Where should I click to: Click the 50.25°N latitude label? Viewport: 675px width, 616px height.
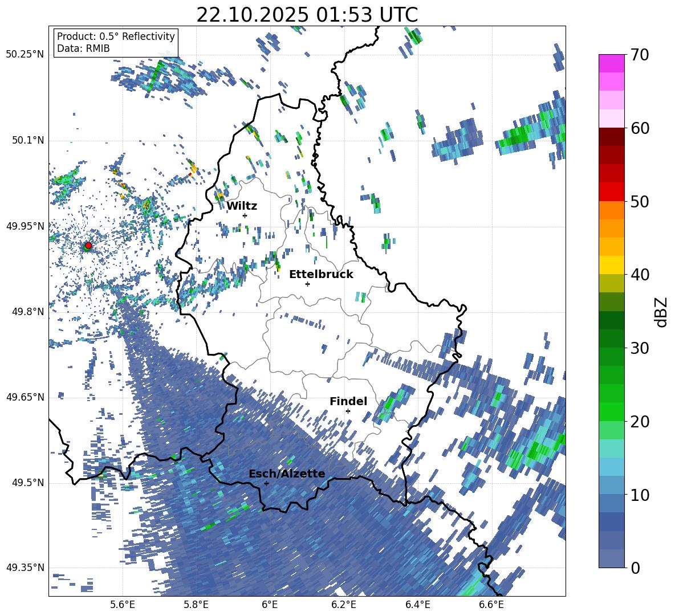tap(25, 55)
